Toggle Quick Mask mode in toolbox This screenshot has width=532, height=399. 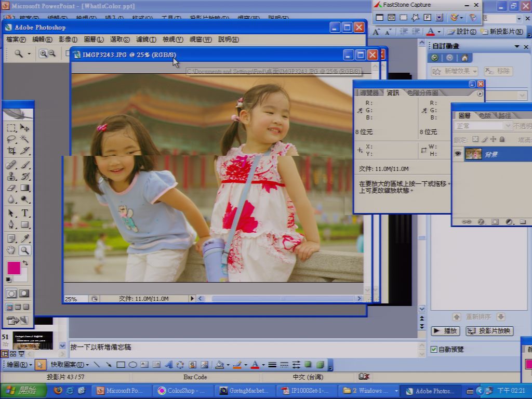tap(24, 294)
